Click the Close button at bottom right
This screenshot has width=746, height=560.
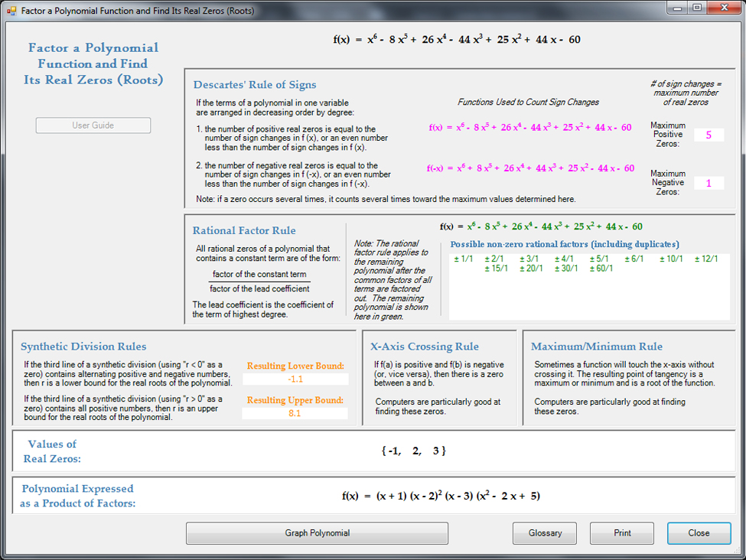(x=698, y=533)
